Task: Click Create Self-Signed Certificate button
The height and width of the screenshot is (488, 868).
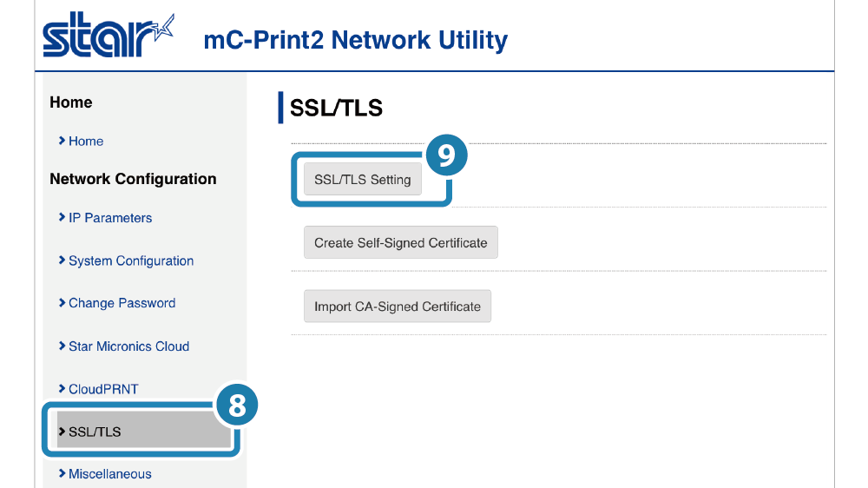Action: [400, 243]
